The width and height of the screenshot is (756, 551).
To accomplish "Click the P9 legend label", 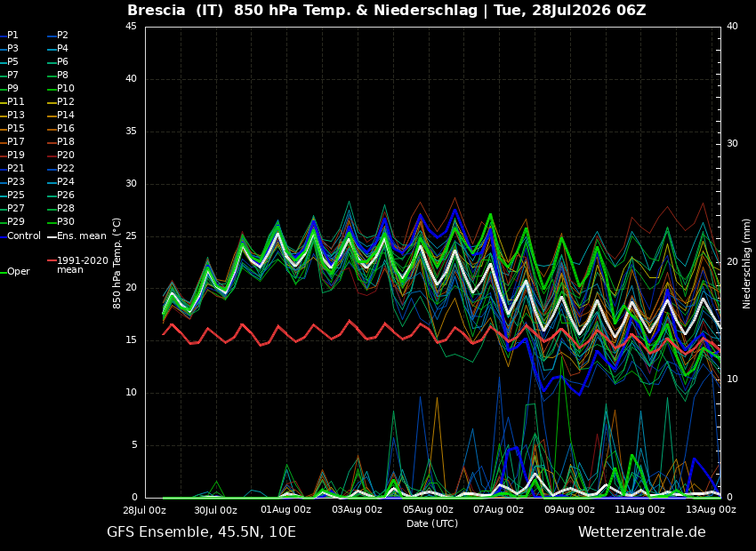I will [x=12, y=89].
